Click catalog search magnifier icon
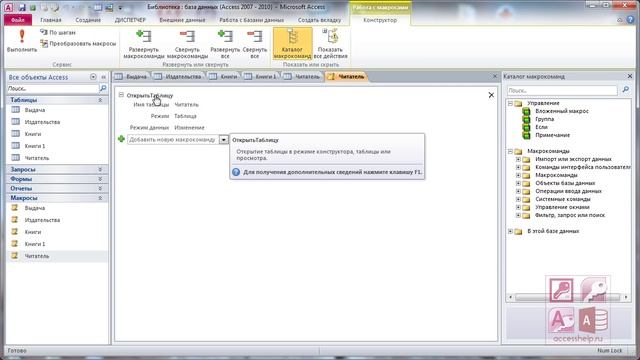Screen dimensions: 640x360 pyautogui.click(x=625, y=90)
